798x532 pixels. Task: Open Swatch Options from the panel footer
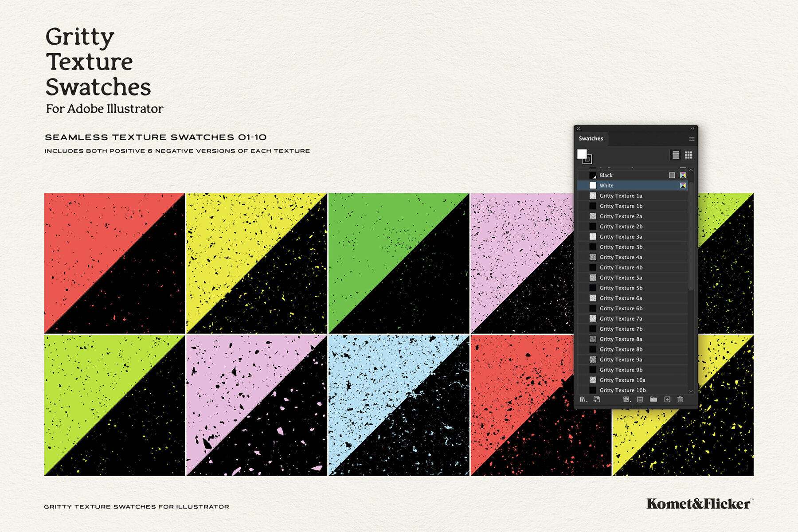click(641, 400)
